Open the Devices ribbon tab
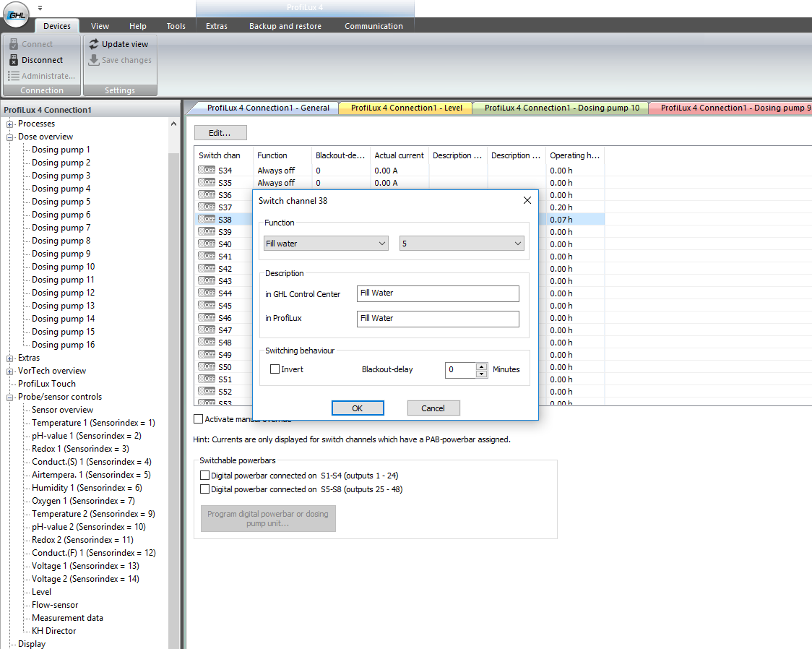 click(57, 26)
